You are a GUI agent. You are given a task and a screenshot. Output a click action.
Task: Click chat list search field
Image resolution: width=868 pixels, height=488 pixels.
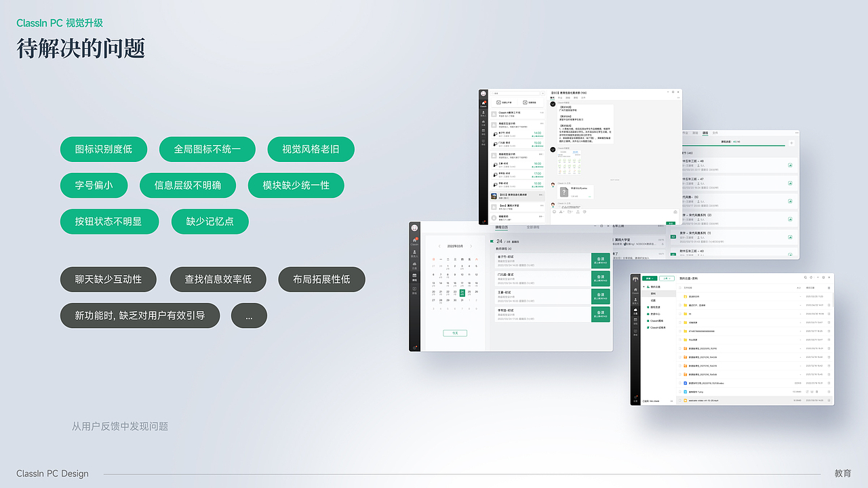515,94
